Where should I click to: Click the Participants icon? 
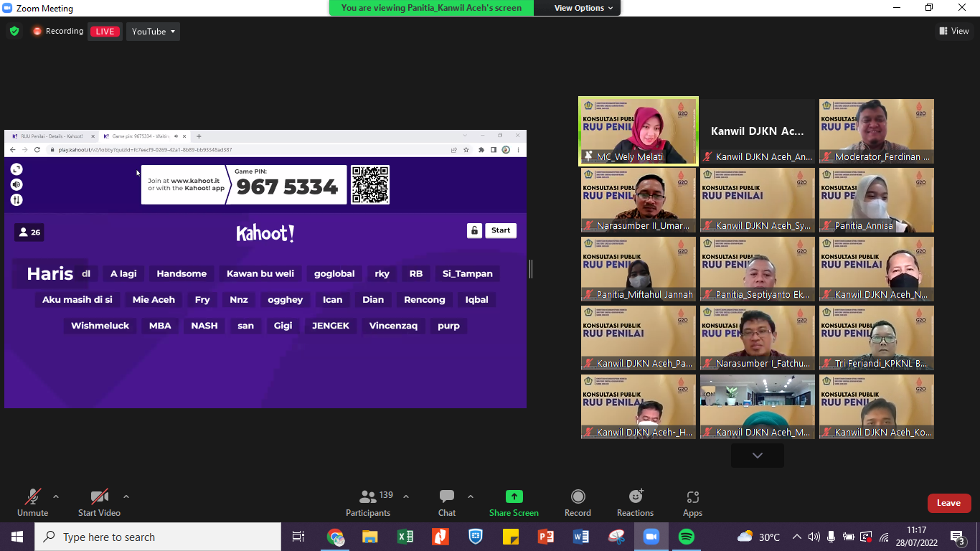coord(368,496)
